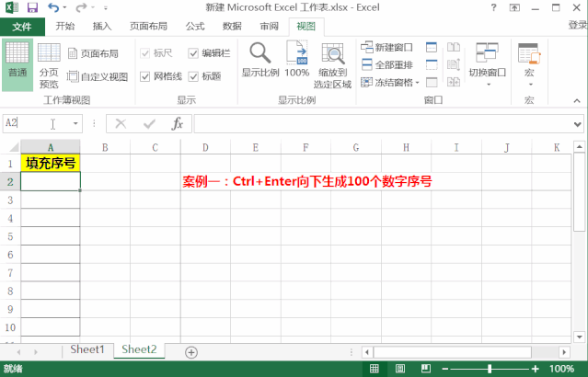Click the Hide window icon
Screen dimensions: 588x377
(432, 65)
